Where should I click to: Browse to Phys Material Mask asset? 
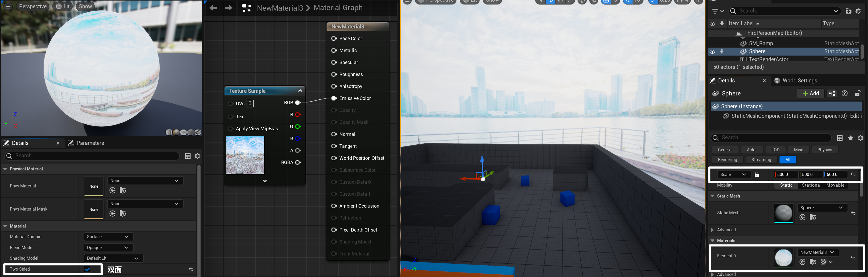pos(123,213)
